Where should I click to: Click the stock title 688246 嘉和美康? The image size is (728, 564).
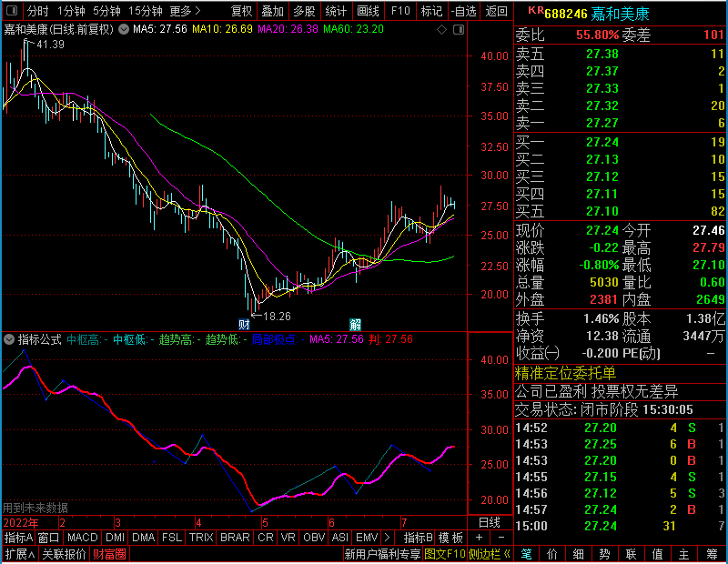click(x=597, y=14)
